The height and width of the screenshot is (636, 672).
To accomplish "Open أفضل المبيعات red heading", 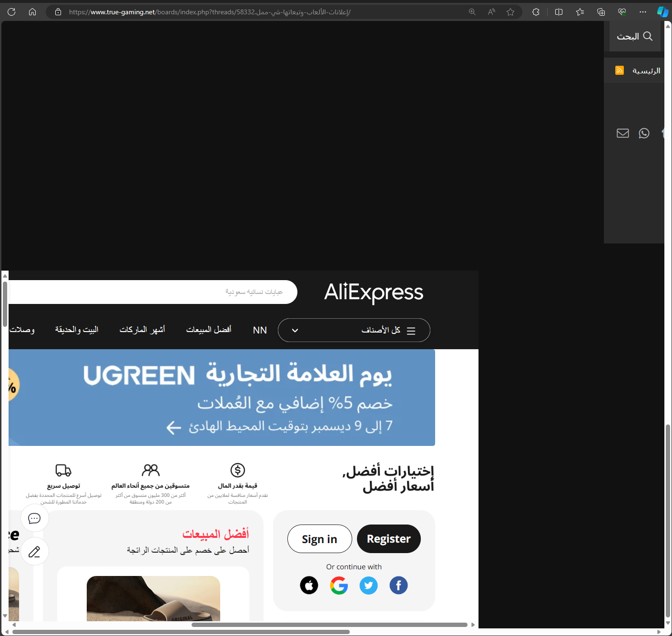I will point(215,534).
